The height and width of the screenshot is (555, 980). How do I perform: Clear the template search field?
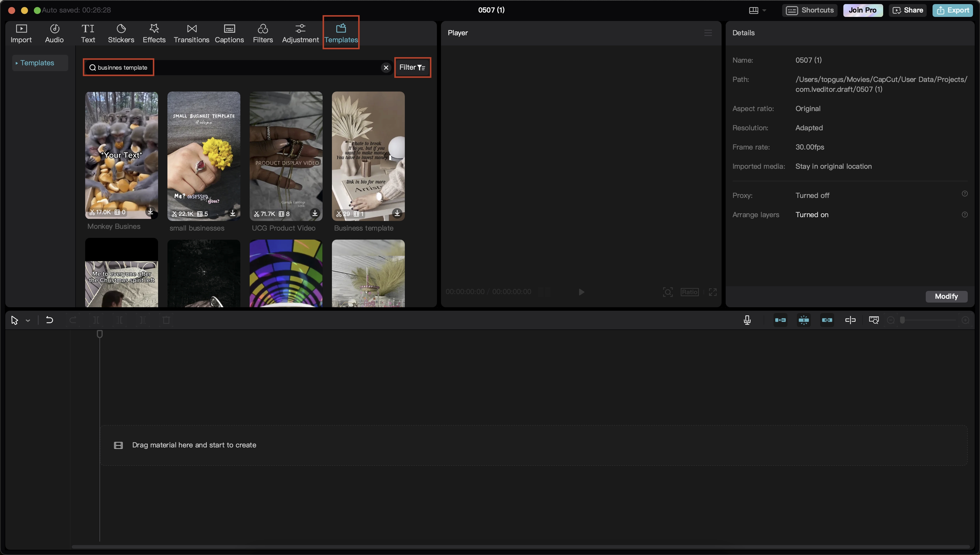point(386,67)
